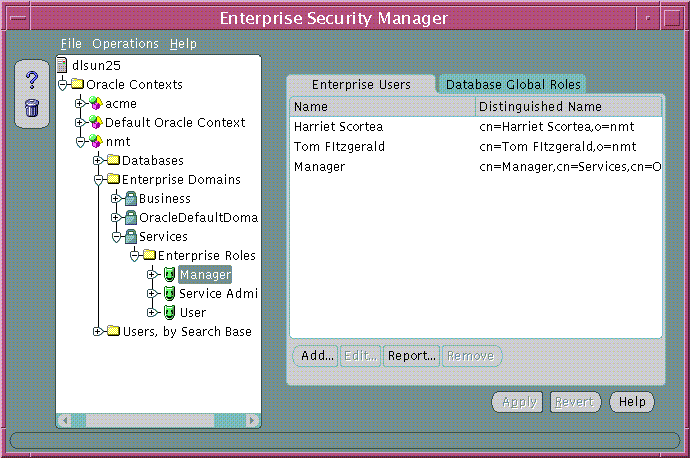This screenshot has width=690, height=458.
Task: Expand Users, by Search Base node
Action: pyautogui.click(x=98, y=332)
